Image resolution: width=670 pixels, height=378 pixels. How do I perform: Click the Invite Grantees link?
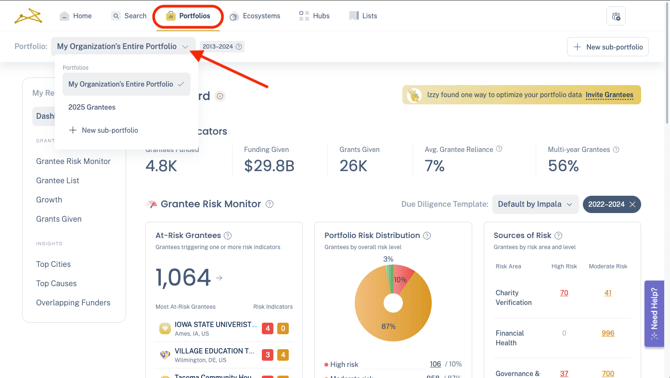(609, 95)
